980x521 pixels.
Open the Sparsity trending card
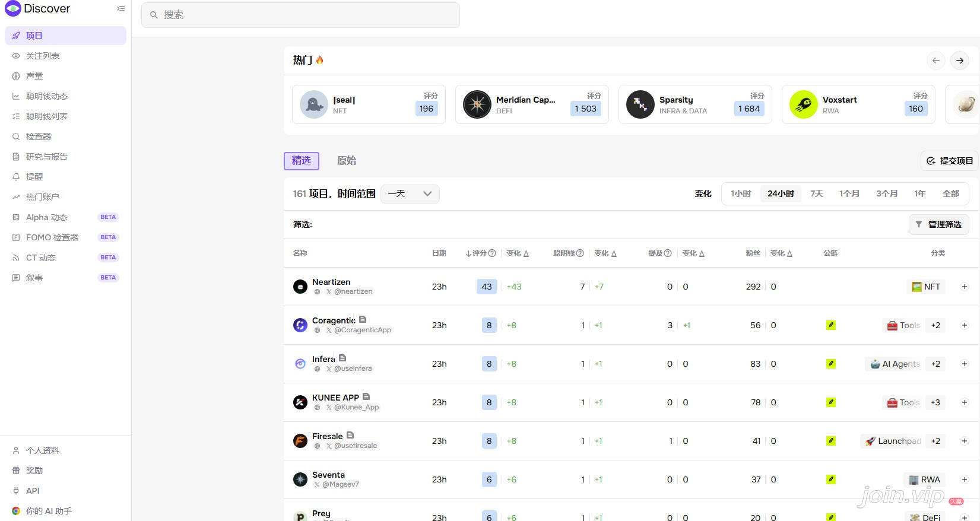[x=695, y=104]
